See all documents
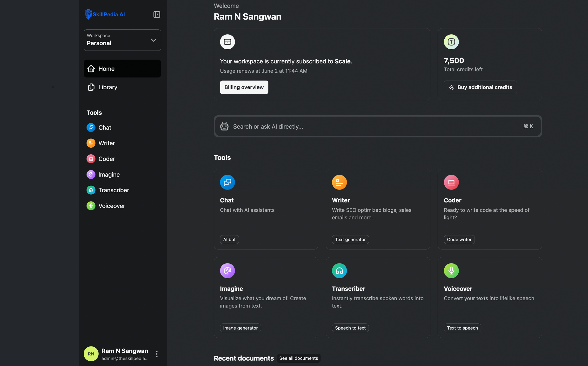The width and height of the screenshot is (588, 366). click(299, 358)
